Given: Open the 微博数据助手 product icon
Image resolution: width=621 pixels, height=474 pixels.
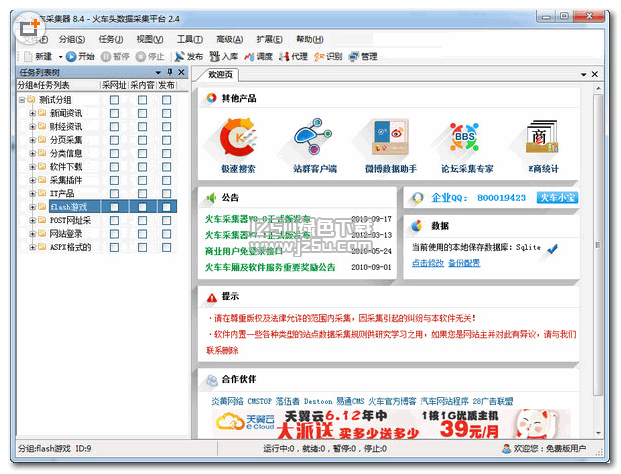Looking at the screenshot, I should (x=390, y=137).
